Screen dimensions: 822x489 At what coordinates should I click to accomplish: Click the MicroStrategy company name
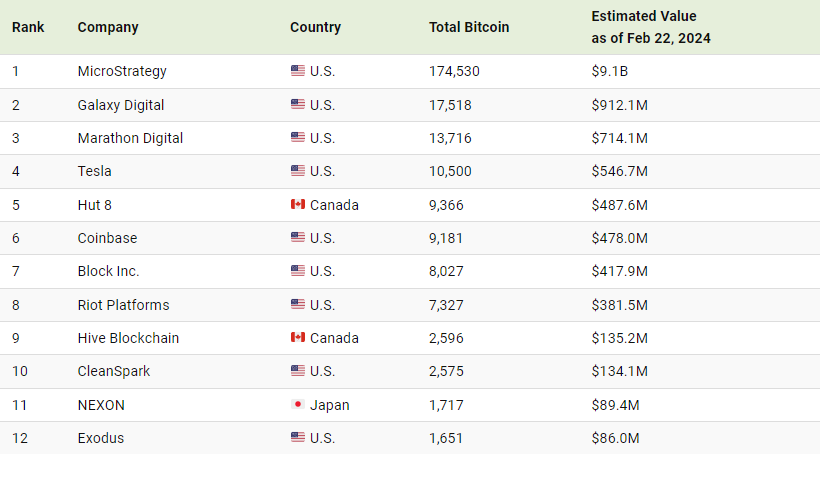(122, 71)
